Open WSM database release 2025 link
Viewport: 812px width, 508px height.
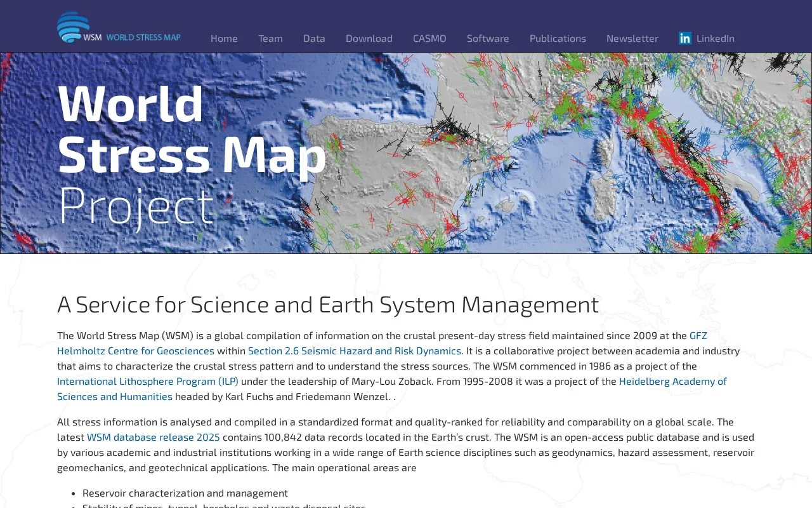(154, 437)
